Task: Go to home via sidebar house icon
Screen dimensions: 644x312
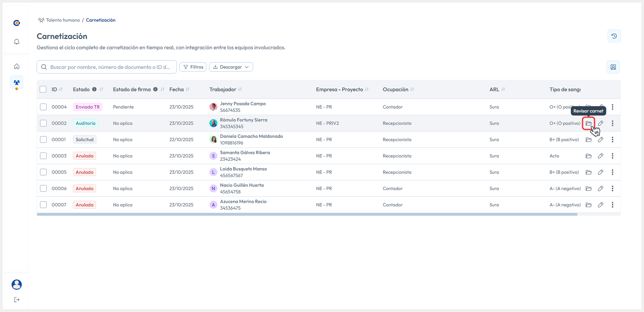Action: point(16,66)
